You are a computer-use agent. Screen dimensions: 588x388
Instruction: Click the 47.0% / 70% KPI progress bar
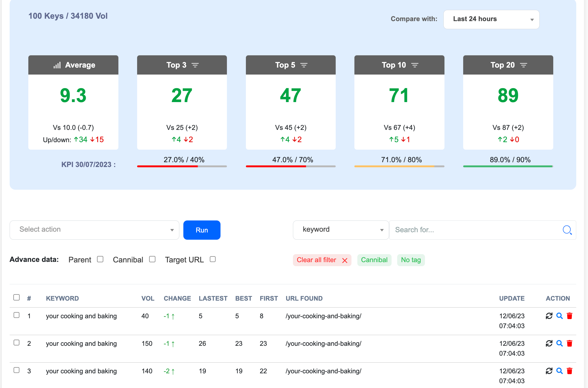[291, 166]
